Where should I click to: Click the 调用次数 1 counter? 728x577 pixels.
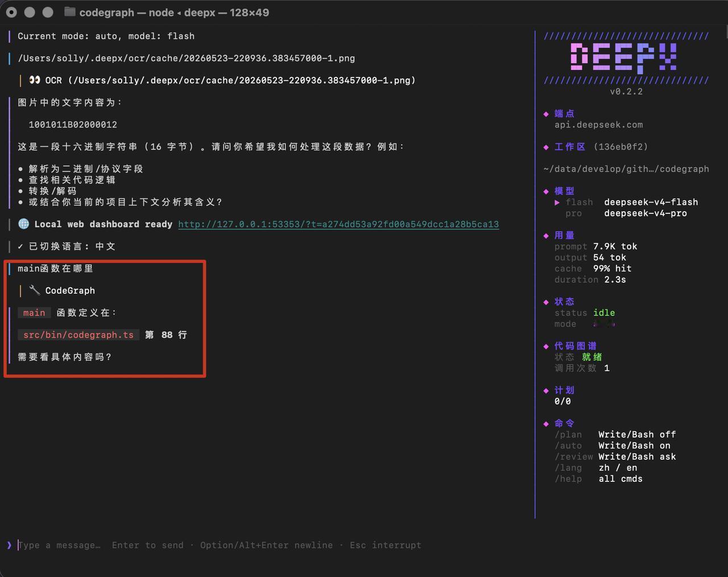pos(582,368)
